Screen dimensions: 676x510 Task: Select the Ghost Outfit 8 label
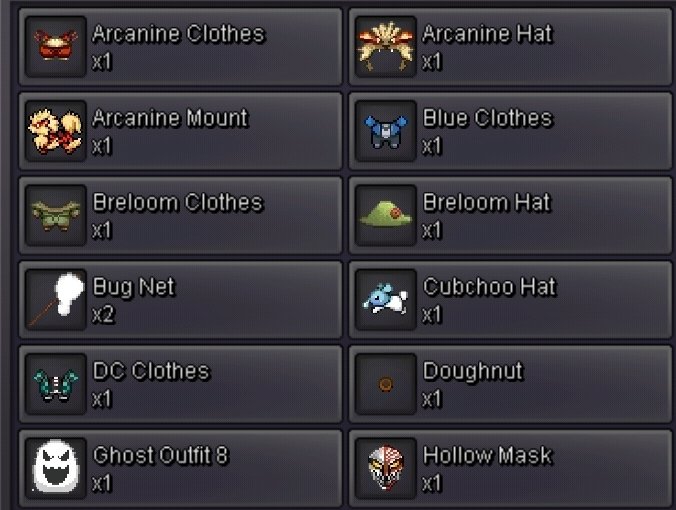pos(160,456)
